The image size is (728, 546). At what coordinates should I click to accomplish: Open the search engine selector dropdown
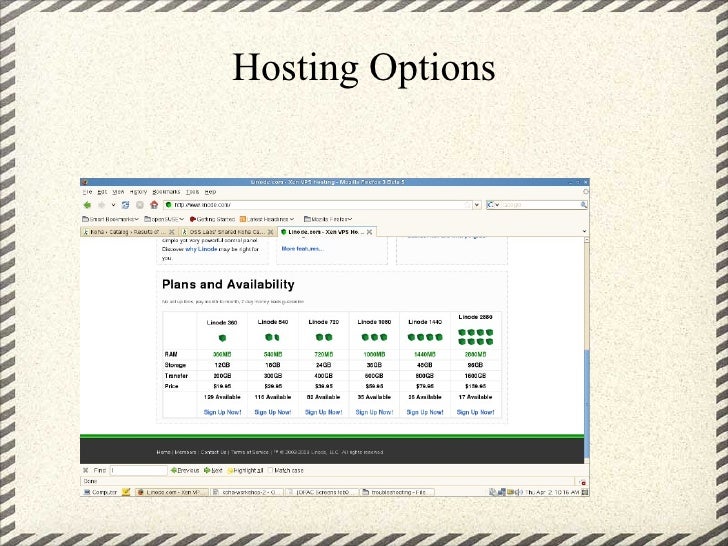click(493, 205)
